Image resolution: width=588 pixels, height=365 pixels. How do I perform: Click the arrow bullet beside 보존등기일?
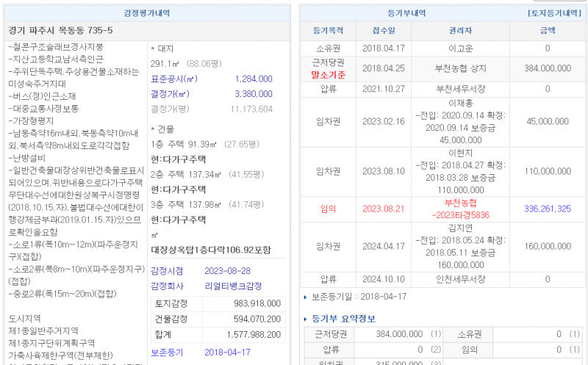click(306, 297)
